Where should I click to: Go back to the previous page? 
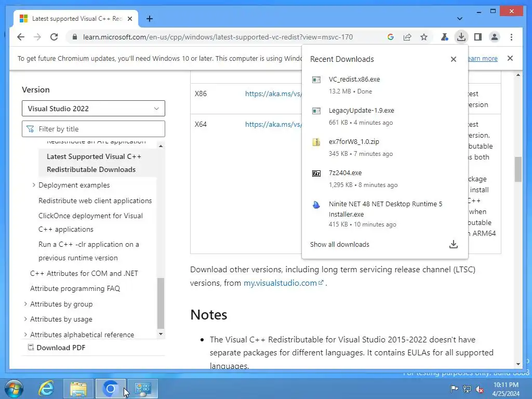tap(21, 37)
